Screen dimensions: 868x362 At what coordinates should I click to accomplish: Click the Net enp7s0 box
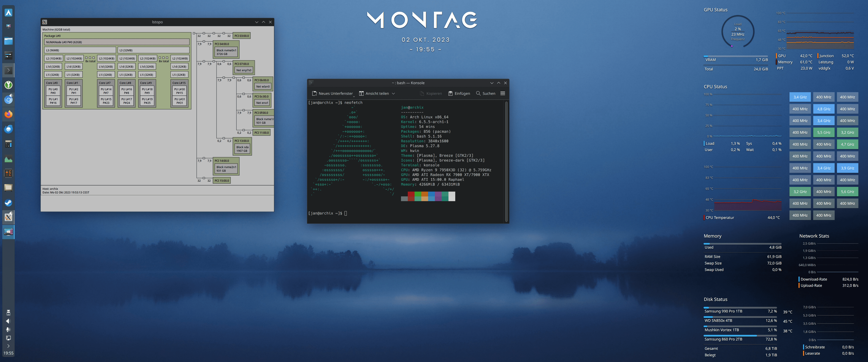pos(244,70)
